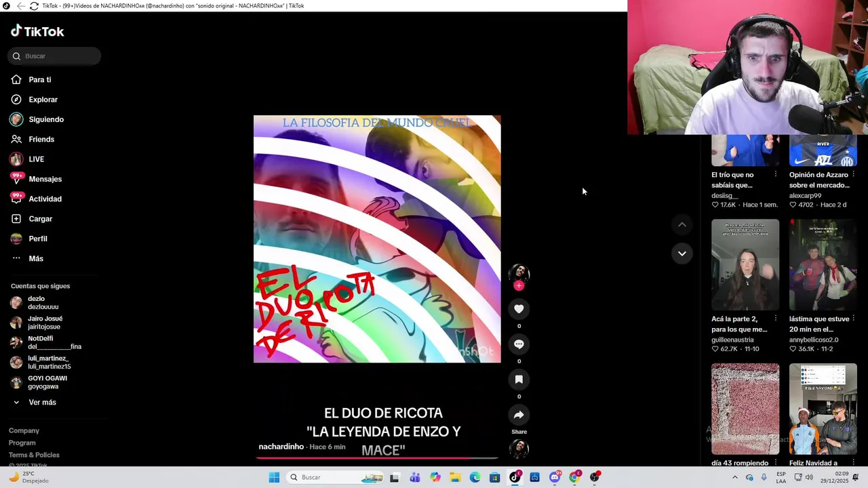Click the main video to pause
The width and height of the screenshot is (868, 488).
pyautogui.click(x=377, y=239)
